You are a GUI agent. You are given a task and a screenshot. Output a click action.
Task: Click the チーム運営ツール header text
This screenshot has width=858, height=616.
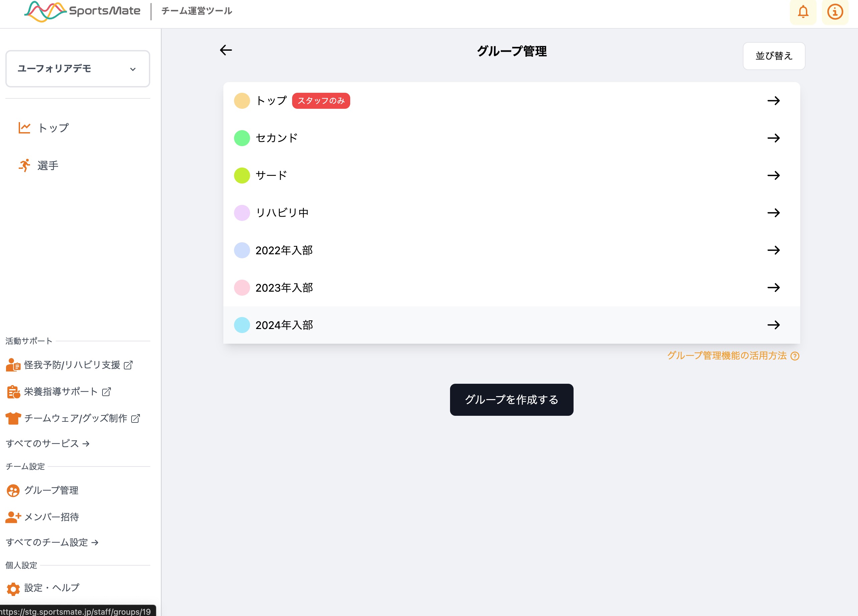click(197, 11)
